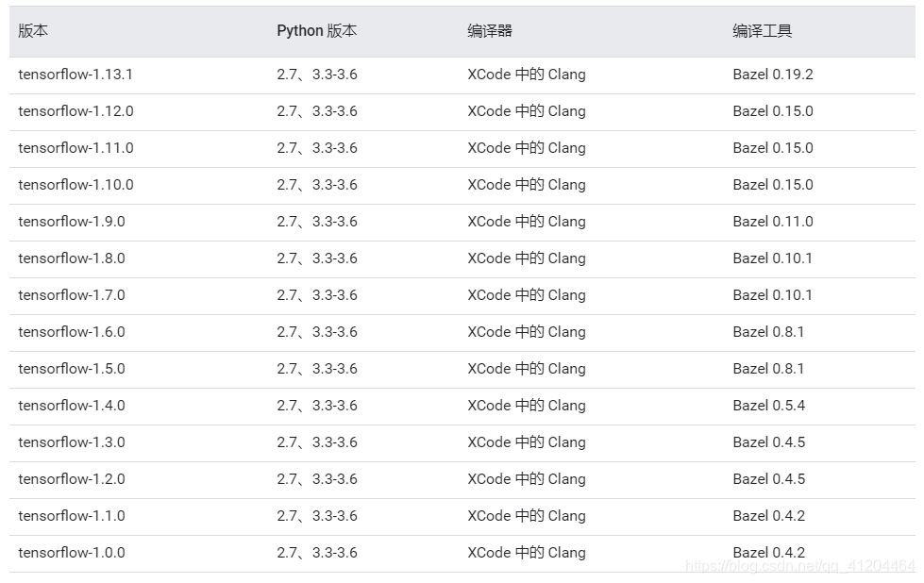Click XCode 中的 Clang in the tensorflow-1.1.0 row
The height and width of the screenshot is (583, 924).
click(x=527, y=516)
